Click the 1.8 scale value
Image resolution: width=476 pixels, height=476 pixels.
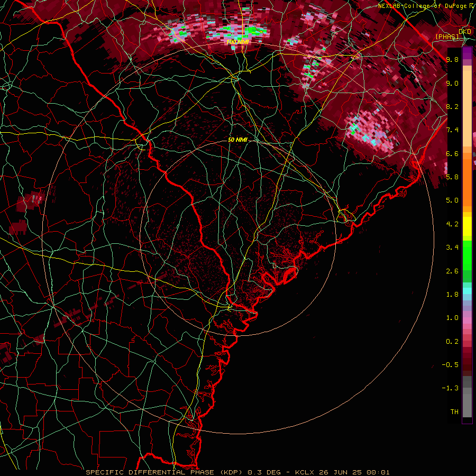click(x=452, y=294)
